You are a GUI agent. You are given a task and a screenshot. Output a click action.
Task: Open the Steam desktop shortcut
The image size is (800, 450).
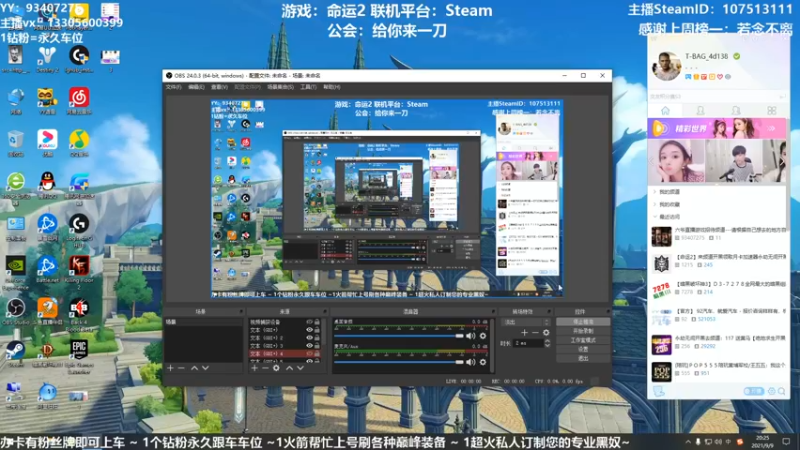[15, 354]
